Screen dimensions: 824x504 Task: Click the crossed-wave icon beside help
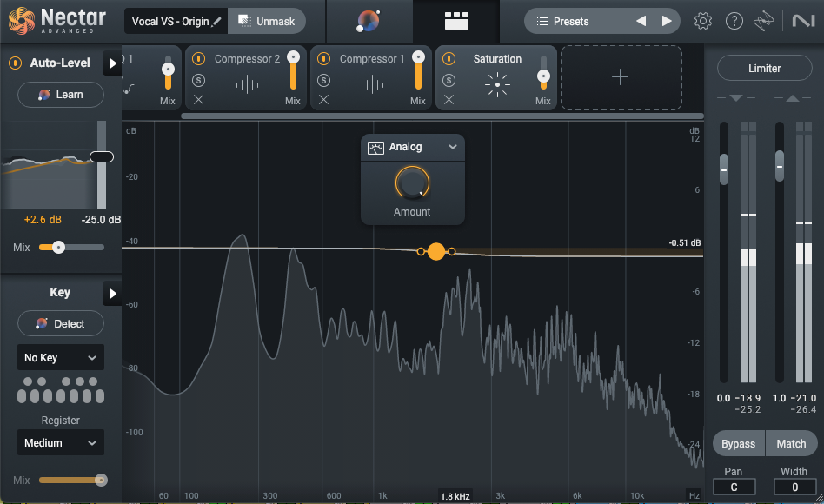[x=763, y=21]
